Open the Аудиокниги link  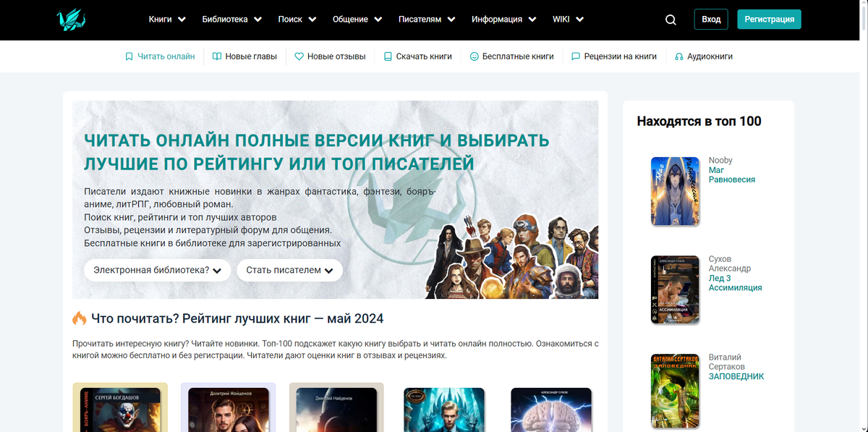pos(710,56)
